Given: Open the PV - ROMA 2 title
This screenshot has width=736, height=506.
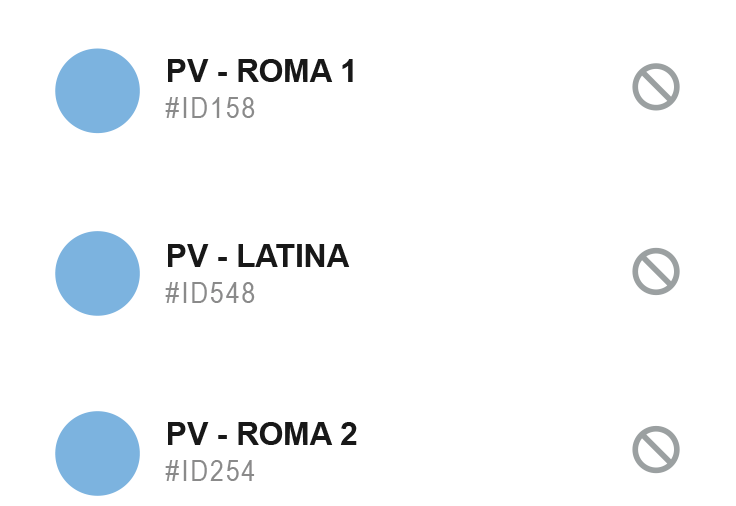Looking at the screenshot, I should click(261, 434).
